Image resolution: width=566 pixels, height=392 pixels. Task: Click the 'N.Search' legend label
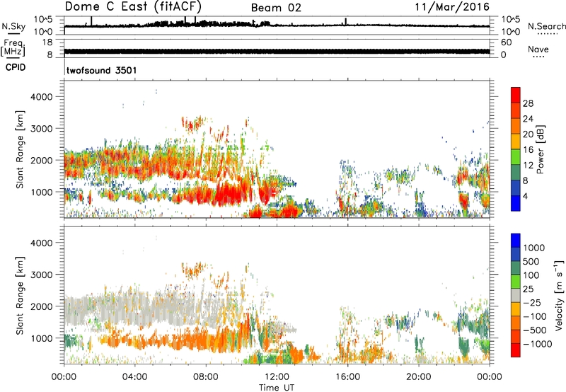546,26
